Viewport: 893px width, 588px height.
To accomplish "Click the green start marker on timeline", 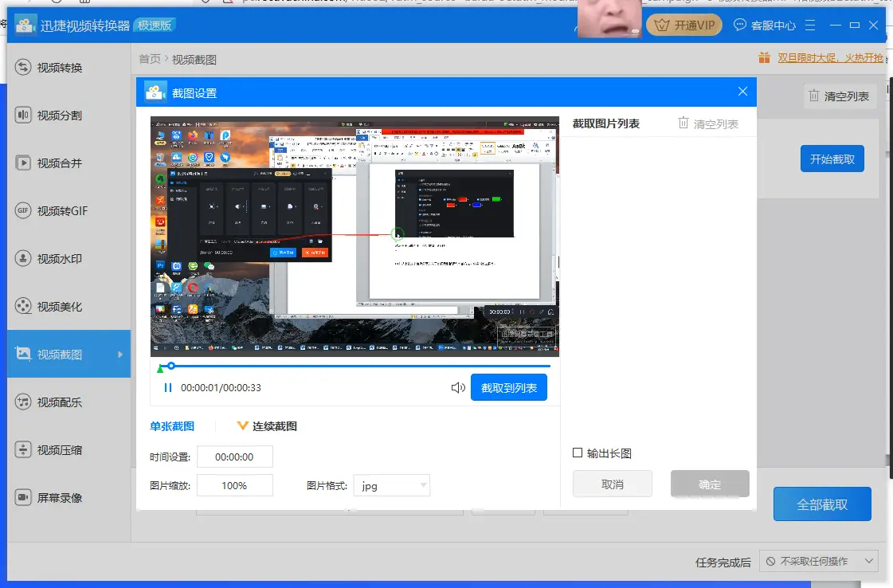I will 160,370.
